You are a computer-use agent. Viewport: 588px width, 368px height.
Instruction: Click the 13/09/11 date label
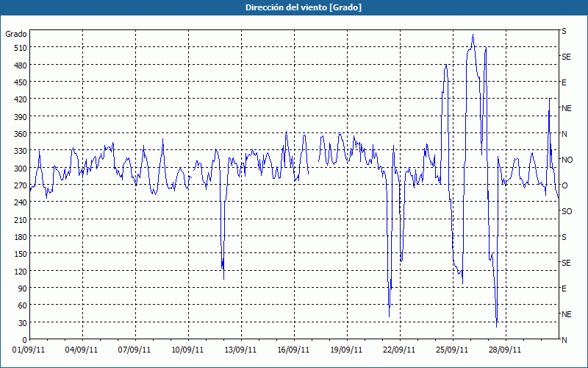(x=240, y=350)
